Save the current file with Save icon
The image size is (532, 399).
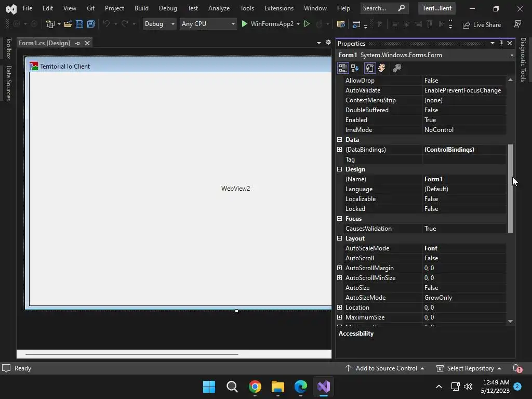[x=79, y=24]
